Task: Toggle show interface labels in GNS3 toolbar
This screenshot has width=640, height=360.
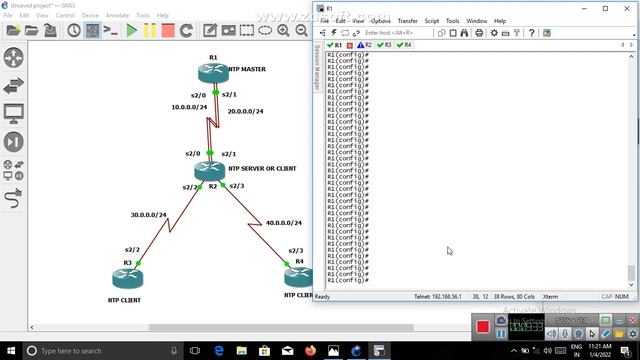Action: pos(93,31)
